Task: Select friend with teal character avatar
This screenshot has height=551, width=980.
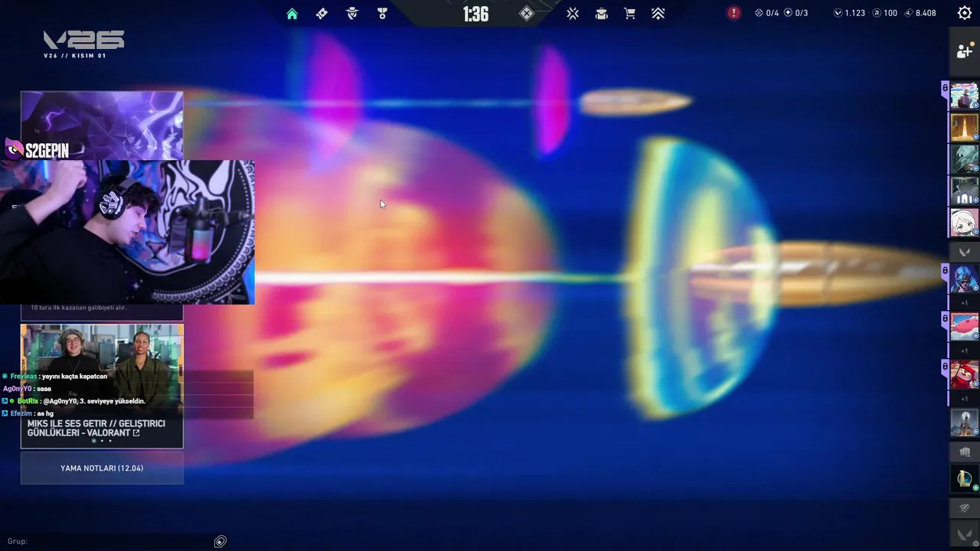Action: 964,159
